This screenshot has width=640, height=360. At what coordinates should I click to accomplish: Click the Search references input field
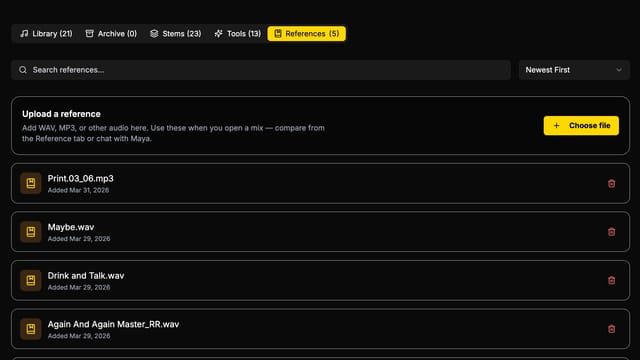tap(261, 70)
